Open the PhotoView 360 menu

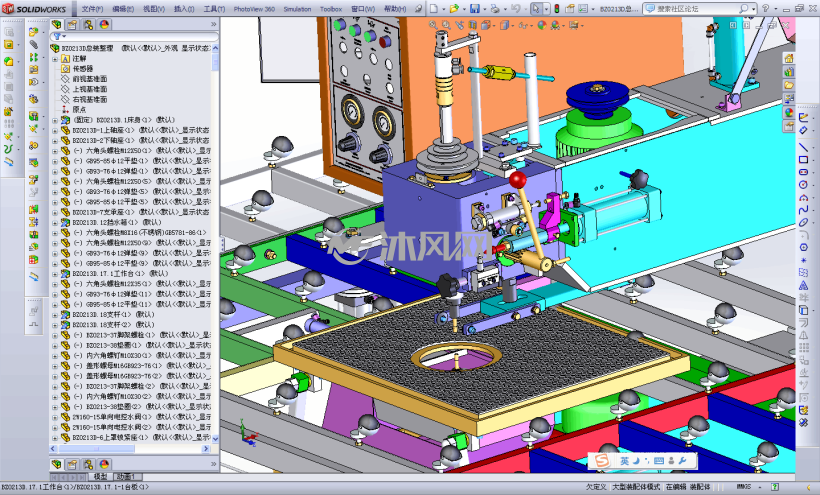click(x=254, y=9)
